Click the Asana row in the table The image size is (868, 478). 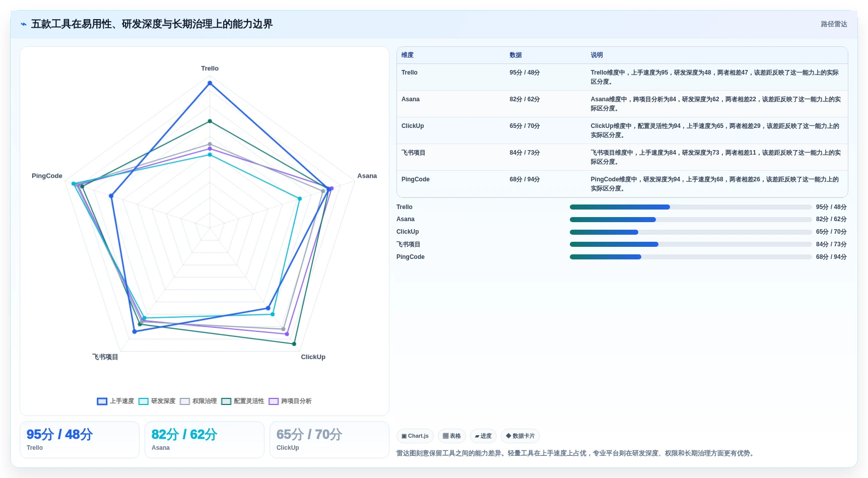[622, 104]
